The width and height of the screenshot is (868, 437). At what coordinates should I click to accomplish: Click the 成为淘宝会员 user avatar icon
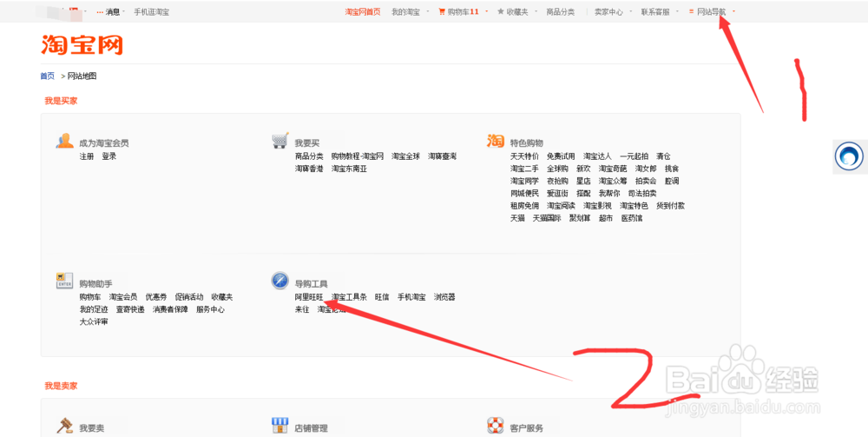tap(65, 142)
